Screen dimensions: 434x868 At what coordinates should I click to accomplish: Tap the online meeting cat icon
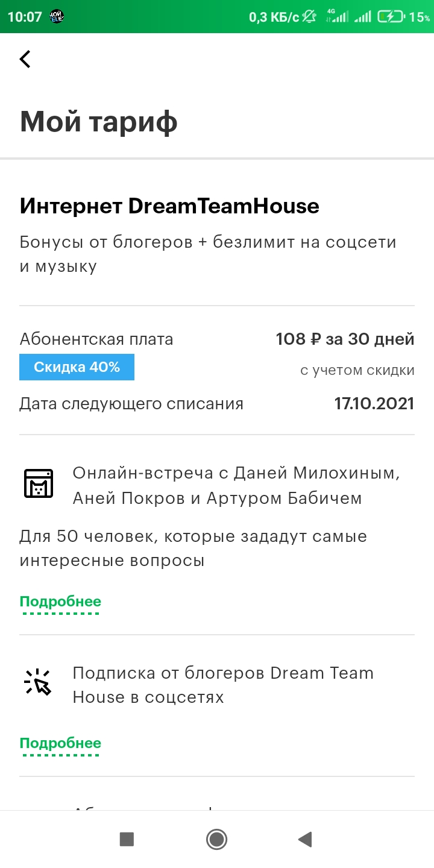(x=39, y=483)
